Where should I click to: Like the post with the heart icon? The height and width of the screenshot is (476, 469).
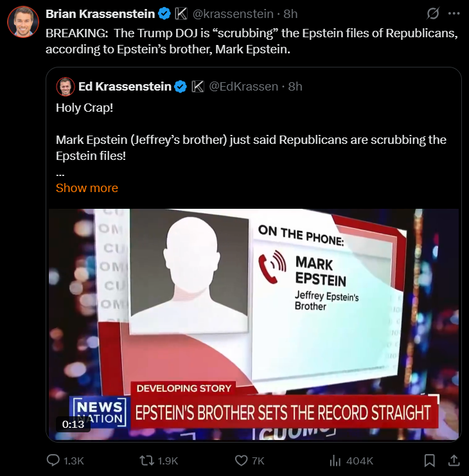pos(242,461)
